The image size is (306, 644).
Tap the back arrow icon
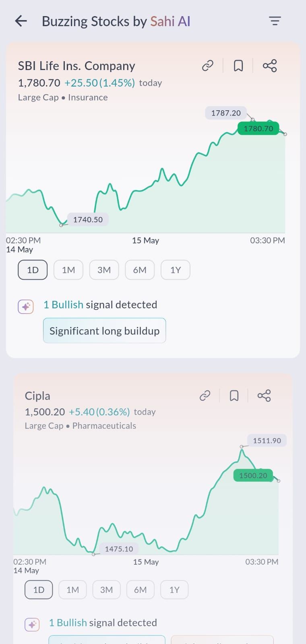21,21
